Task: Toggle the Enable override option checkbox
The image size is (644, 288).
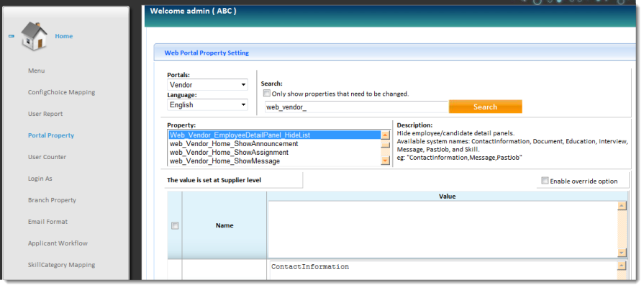Action: point(545,181)
